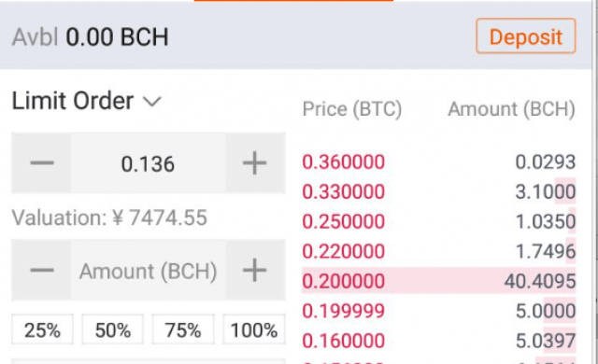The height and width of the screenshot is (364, 598).
Task: Click the Deposit button
Action: coord(525,36)
